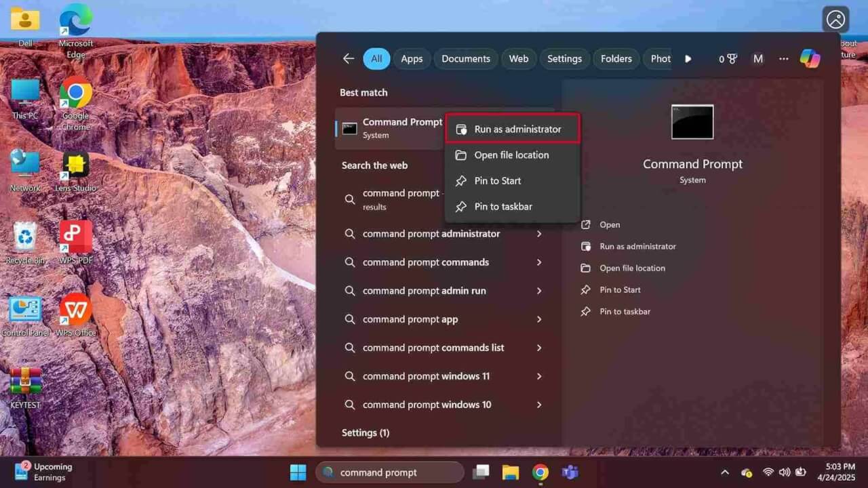This screenshot has height=488, width=868.
Task: Click the account 'M' icon in the search panel
Action: coord(757,59)
